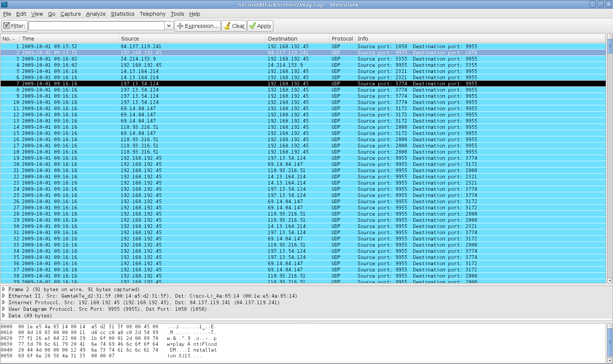Click the hex dump row at offset 0000

[108, 326]
